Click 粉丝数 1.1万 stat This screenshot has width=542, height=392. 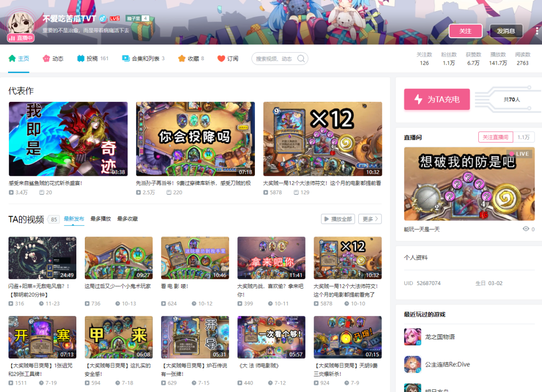point(449,59)
